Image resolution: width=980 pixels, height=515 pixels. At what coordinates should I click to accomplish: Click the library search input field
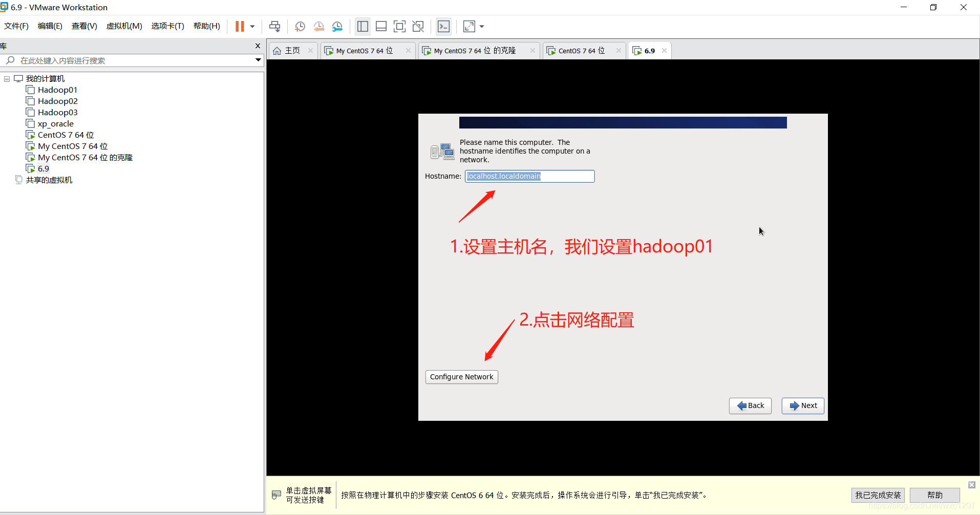tap(132, 60)
